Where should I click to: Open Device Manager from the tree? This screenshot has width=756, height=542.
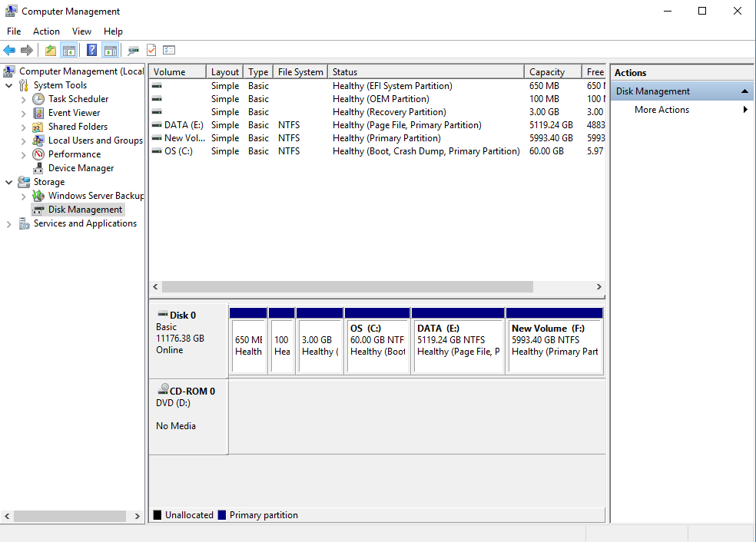pos(81,168)
